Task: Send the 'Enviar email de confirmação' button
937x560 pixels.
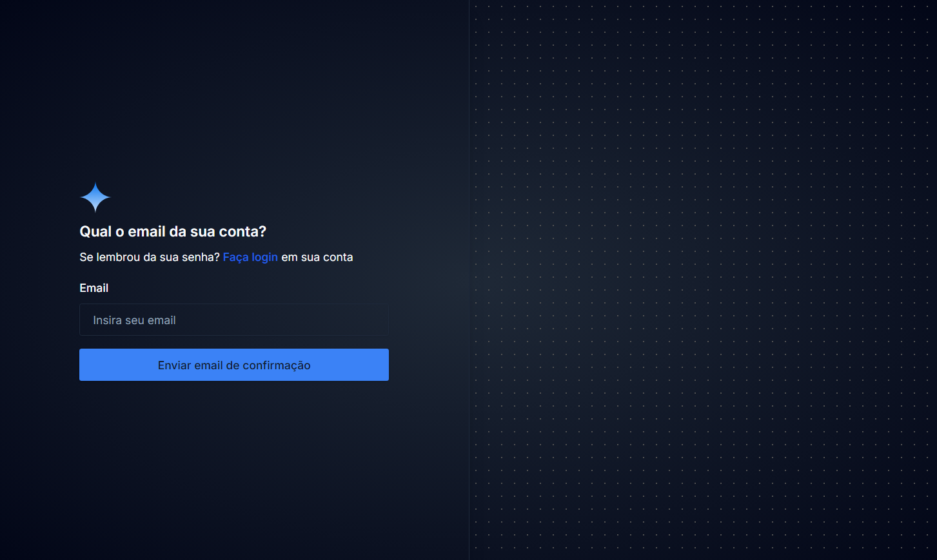Action: (x=234, y=365)
